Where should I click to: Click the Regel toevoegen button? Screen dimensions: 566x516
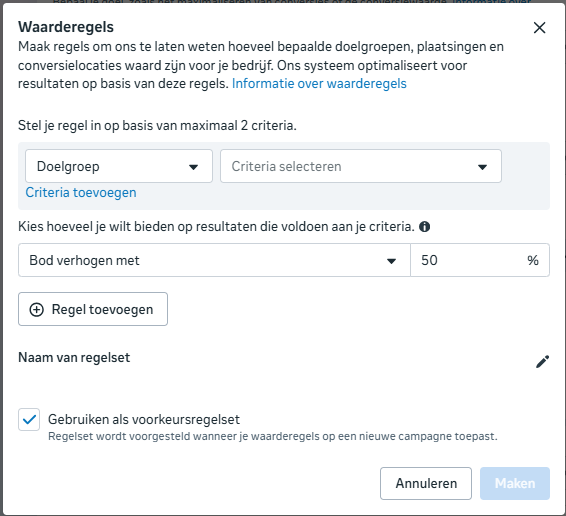coord(93,309)
